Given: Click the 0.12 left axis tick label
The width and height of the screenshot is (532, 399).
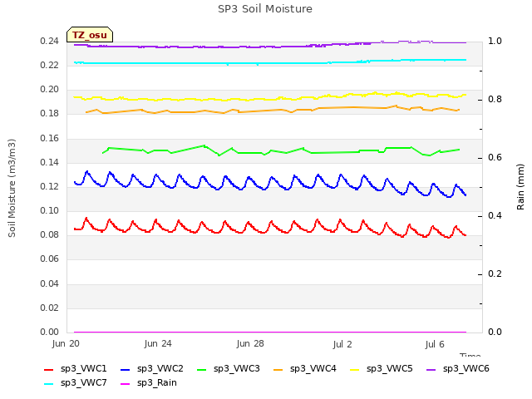Looking at the screenshot, I should (50, 186).
